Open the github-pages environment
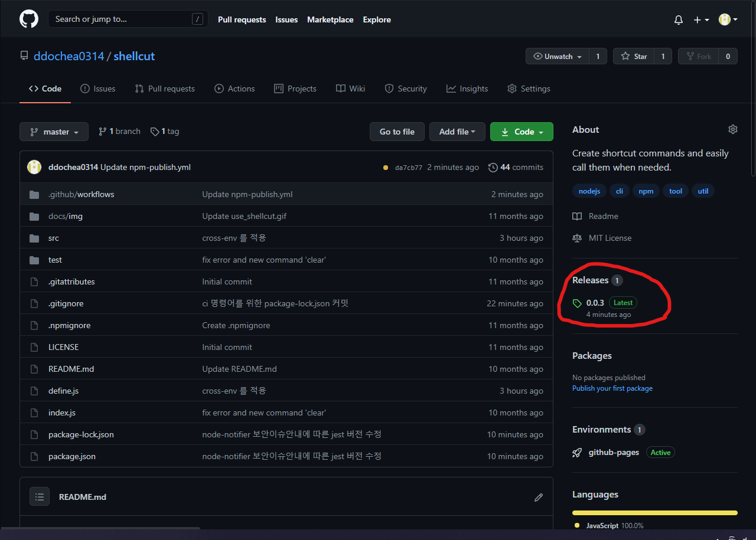Screen dimensions: 756x540 coord(614,452)
